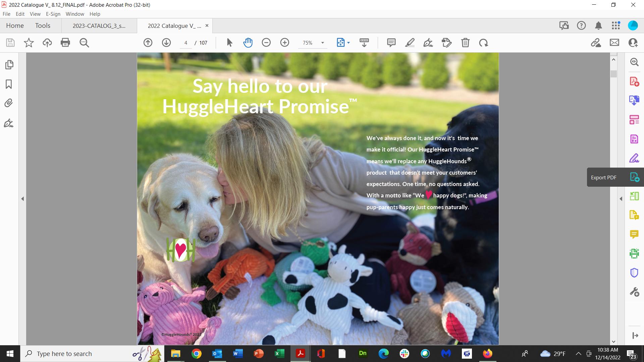
Task: Choose the Selection arrow tool
Action: pos(229,43)
